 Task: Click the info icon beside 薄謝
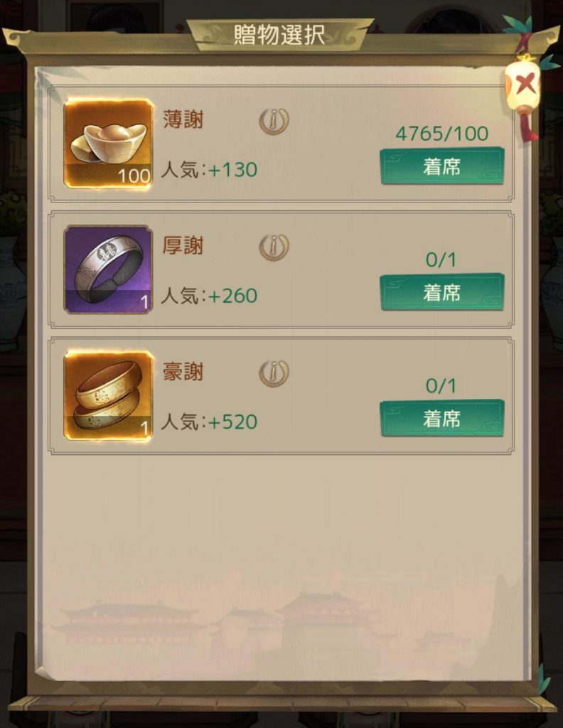(x=274, y=121)
